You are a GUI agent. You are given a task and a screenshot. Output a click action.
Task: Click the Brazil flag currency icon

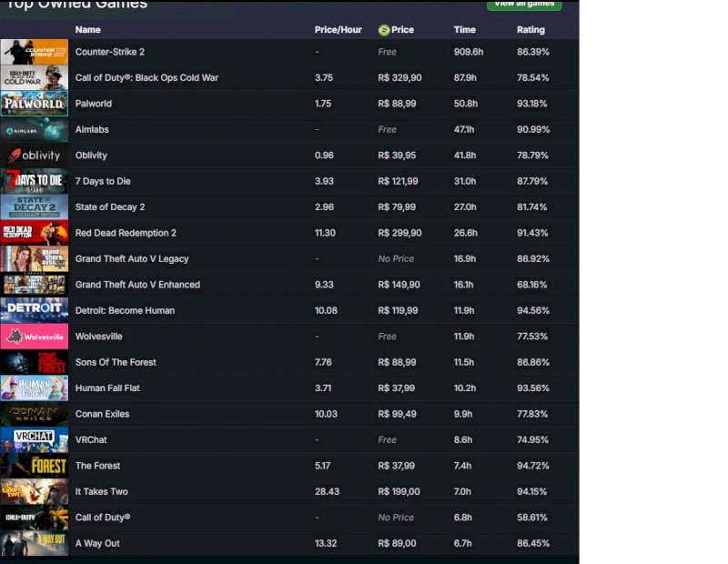[383, 30]
